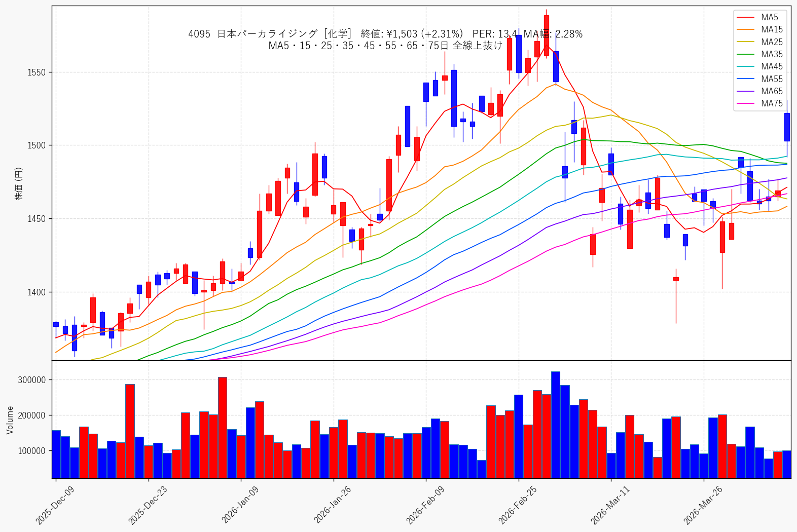Screen dimensions: 797x532
Task: Click the 2026-Mar-26 date label
Action: tap(703, 505)
